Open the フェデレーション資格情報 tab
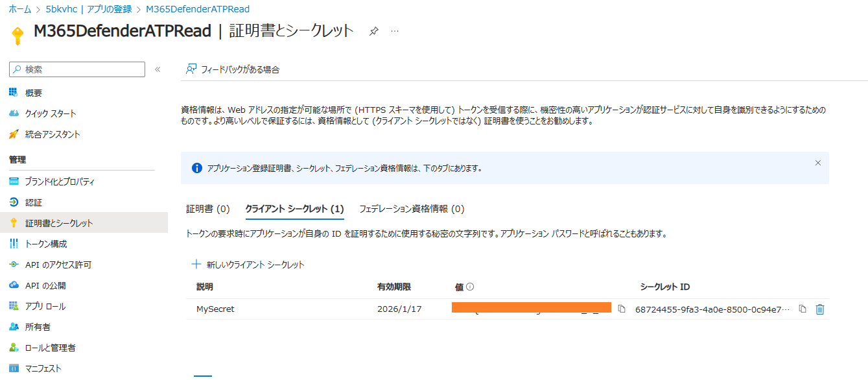Image resolution: width=868 pixels, height=380 pixels. (412, 209)
